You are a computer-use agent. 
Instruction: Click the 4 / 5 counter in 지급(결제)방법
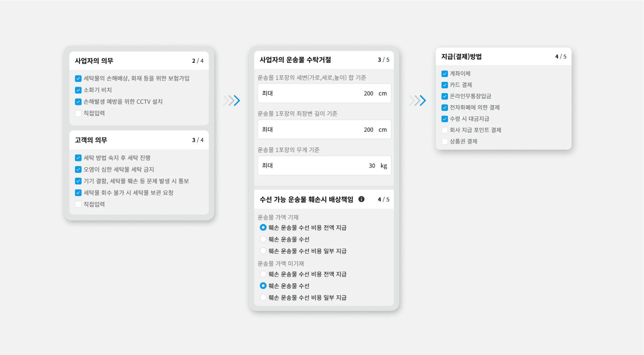click(561, 57)
